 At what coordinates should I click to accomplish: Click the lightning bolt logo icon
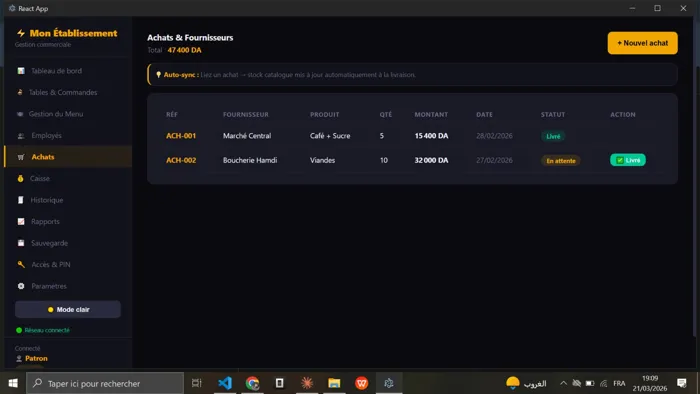coord(21,33)
